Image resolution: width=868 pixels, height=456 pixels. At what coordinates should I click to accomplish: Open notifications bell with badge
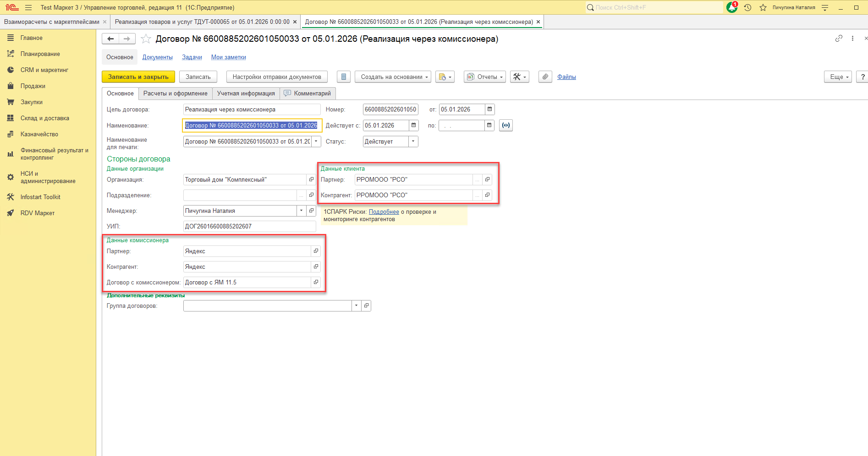click(732, 7)
